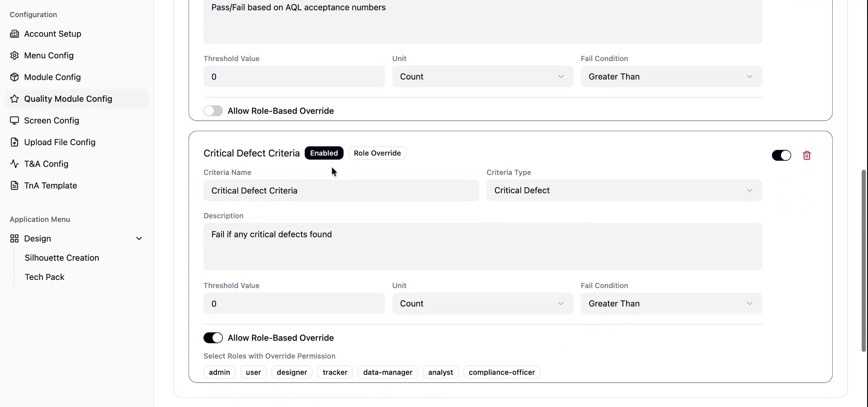Image resolution: width=868 pixels, height=407 pixels.
Task: Open Silhouette Creation under Design
Action: click(62, 258)
